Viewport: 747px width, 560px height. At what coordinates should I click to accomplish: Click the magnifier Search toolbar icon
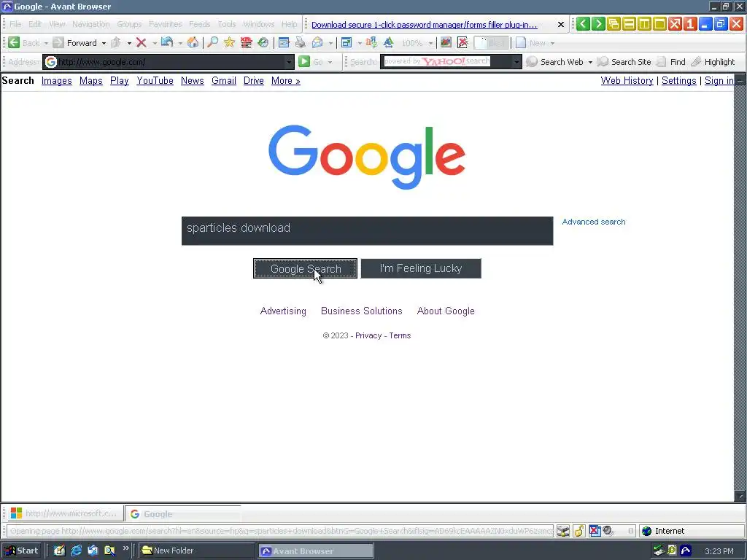coord(212,43)
